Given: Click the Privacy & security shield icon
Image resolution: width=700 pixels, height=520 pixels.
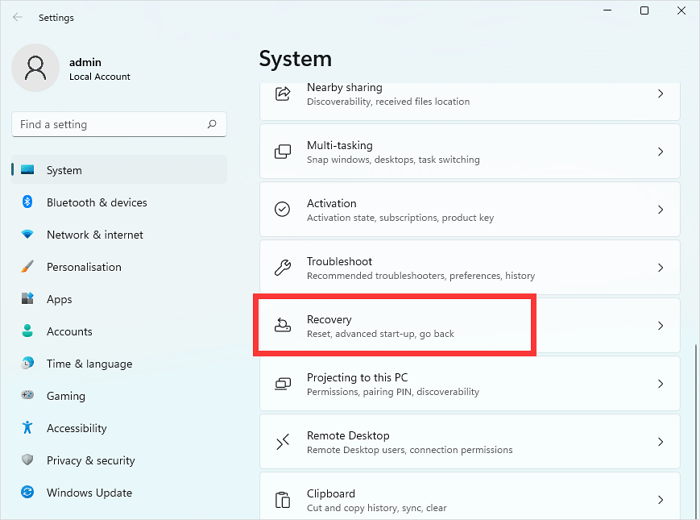Looking at the screenshot, I should (27, 460).
